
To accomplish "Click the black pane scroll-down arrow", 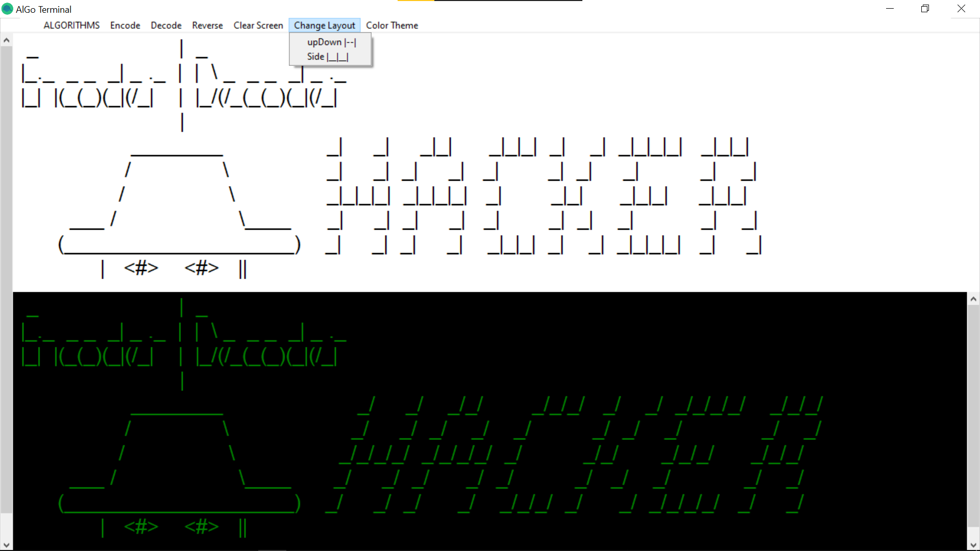I will (973, 545).
